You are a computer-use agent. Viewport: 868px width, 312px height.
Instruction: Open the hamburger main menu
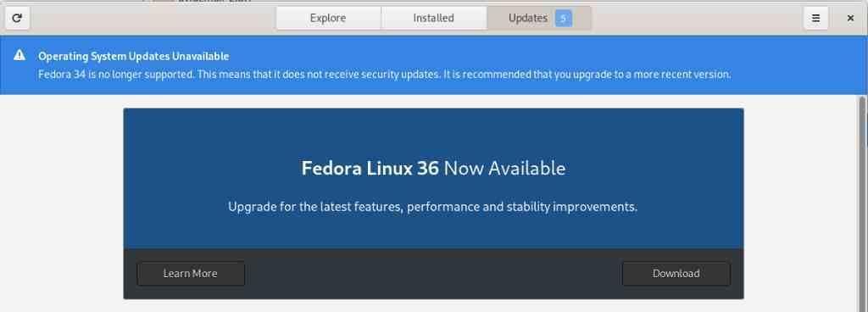pos(815,19)
